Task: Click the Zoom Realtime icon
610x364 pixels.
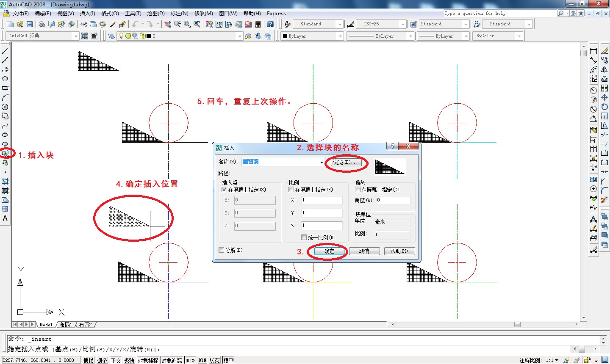Action: 177,24
